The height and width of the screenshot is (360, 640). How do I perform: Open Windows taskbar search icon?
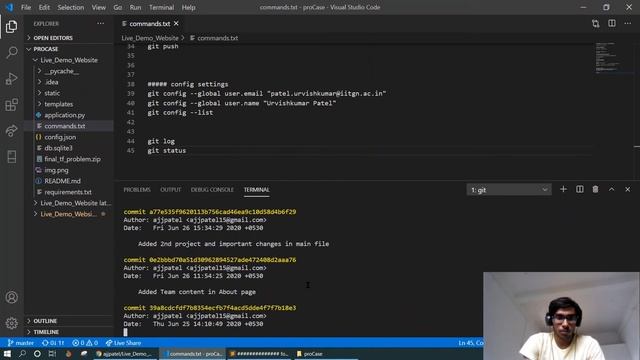coord(22,354)
